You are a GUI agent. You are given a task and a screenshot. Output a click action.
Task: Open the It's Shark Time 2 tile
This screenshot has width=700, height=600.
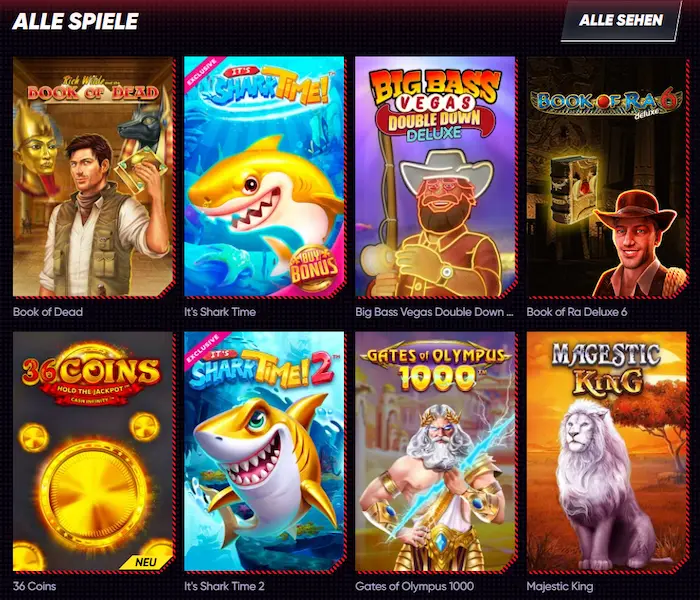pyautogui.click(x=265, y=451)
